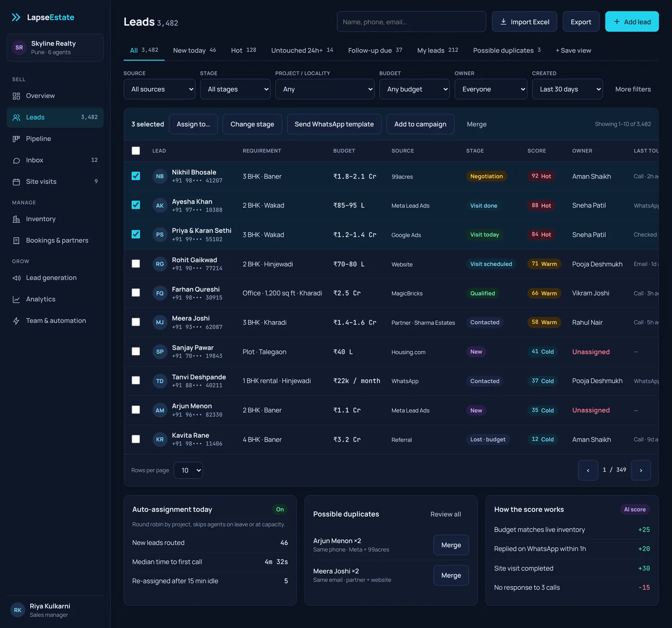Open Overview from sidebar grid icon

[x=16, y=96]
